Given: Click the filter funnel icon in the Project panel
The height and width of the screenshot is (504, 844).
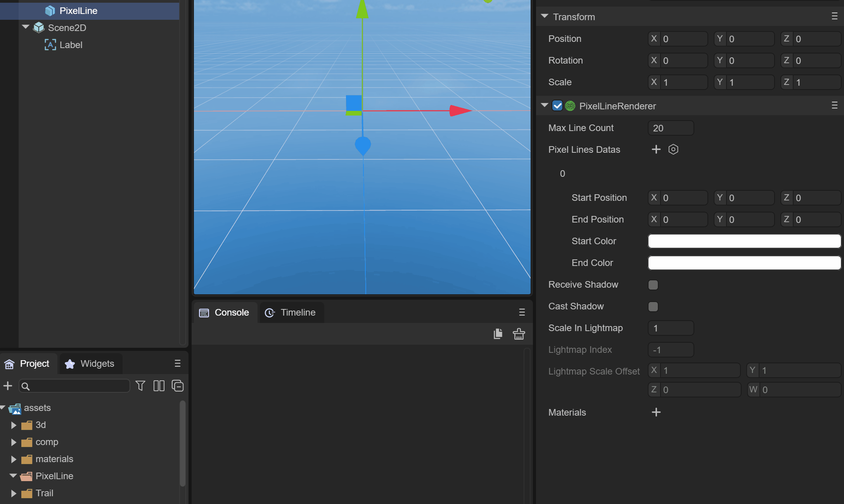Looking at the screenshot, I should click(x=140, y=386).
